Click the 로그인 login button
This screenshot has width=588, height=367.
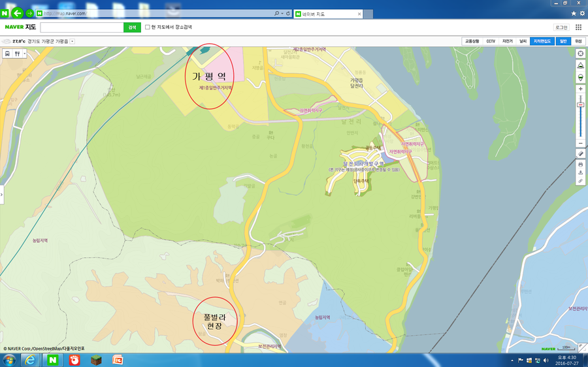[561, 27]
